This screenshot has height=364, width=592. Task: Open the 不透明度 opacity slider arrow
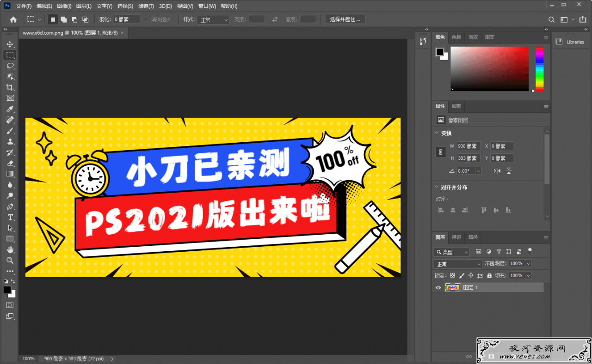click(x=528, y=264)
